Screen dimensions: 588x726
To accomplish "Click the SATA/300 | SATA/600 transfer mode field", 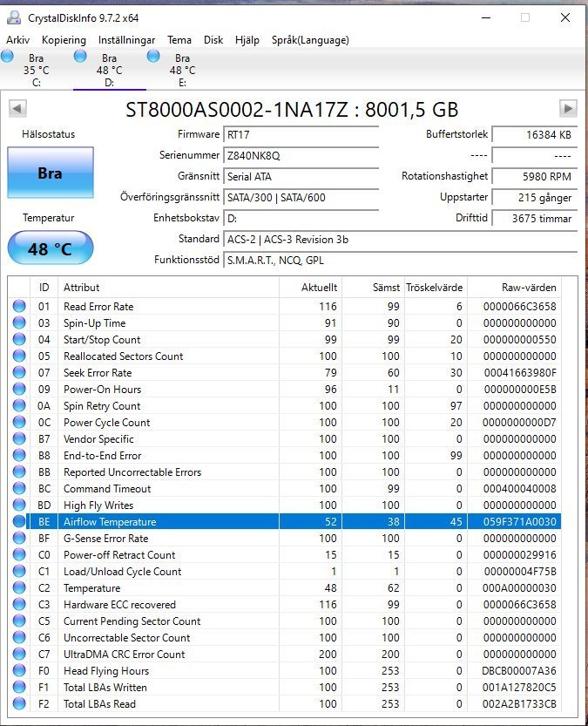I will click(x=301, y=198).
